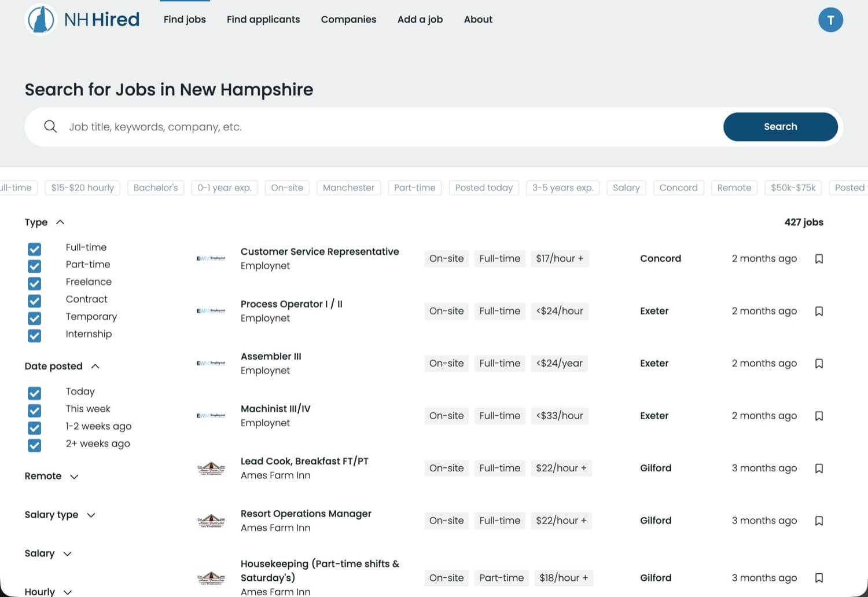The height and width of the screenshot is (597, 868).
Task: Click Employnet logo beside Customer Service Representative
Action: tap(211, 258)
